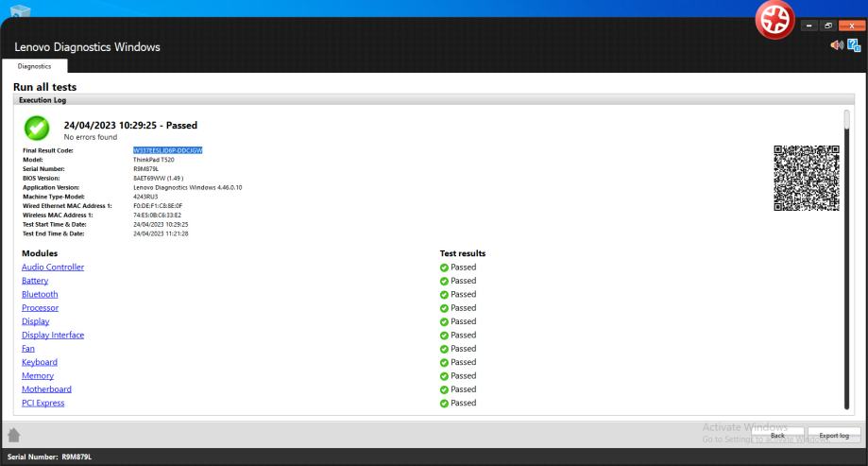Click the Passed status icon for Bluetooth
The image size is (868, 466).
[x=444, y=295]
